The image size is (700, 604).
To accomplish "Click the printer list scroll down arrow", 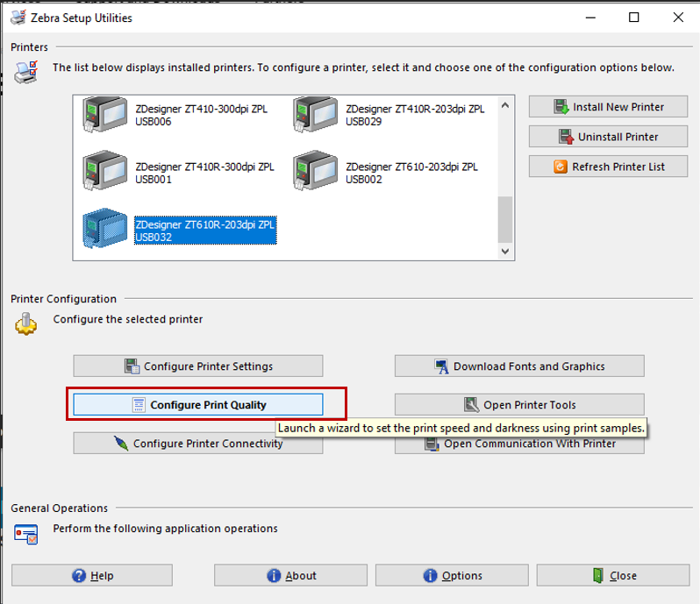I will (504, 251).
